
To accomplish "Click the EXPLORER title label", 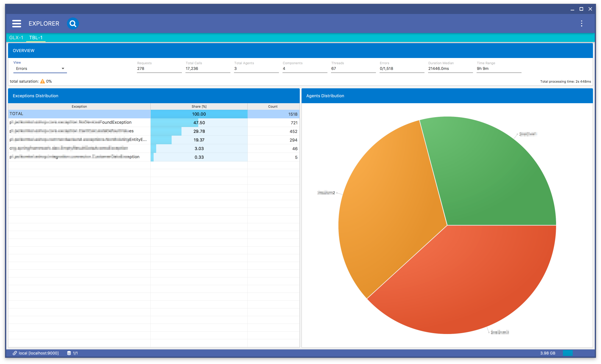I will [44, 23].
